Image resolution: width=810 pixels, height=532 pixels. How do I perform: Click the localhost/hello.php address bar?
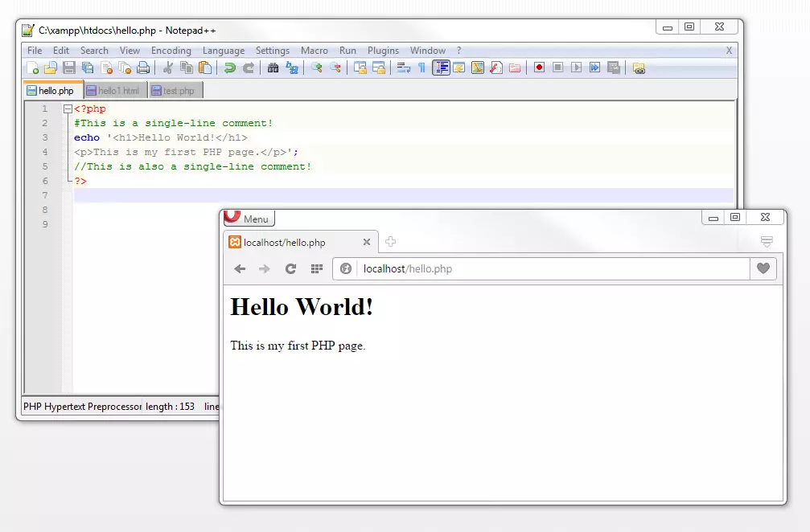tap(483, 268)
